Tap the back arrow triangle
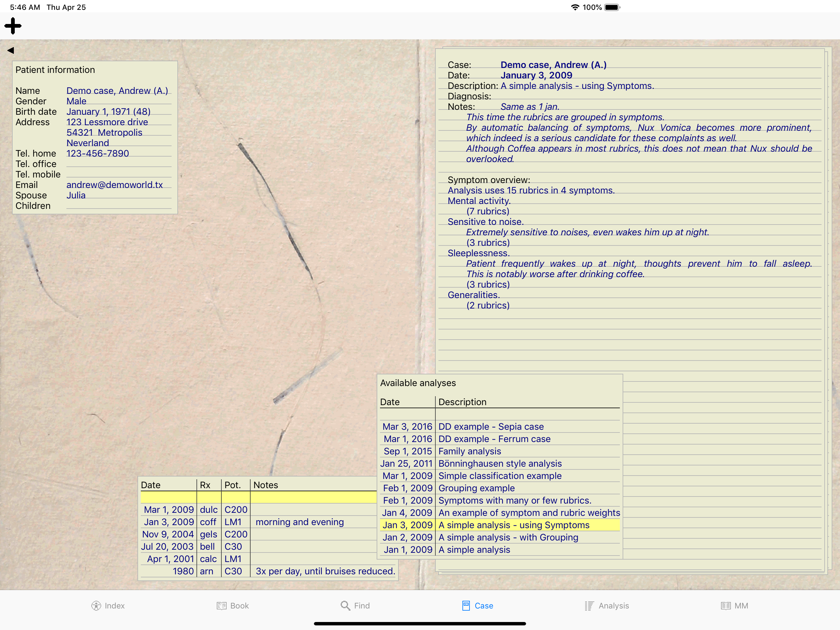The width and height of the screenshot is (840, 630). click(11, 50)
